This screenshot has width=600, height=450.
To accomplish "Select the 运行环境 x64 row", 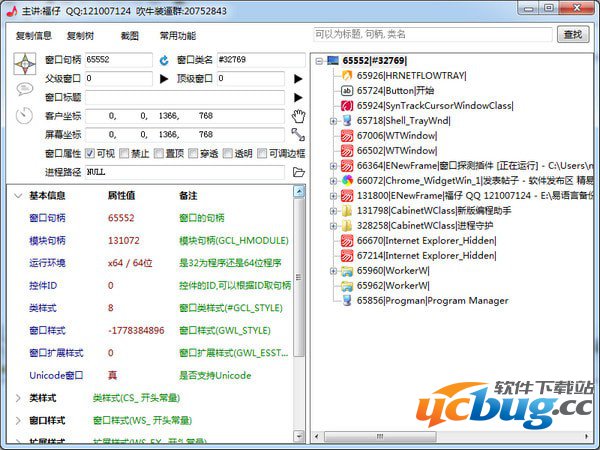I will (x=152, y=263).
